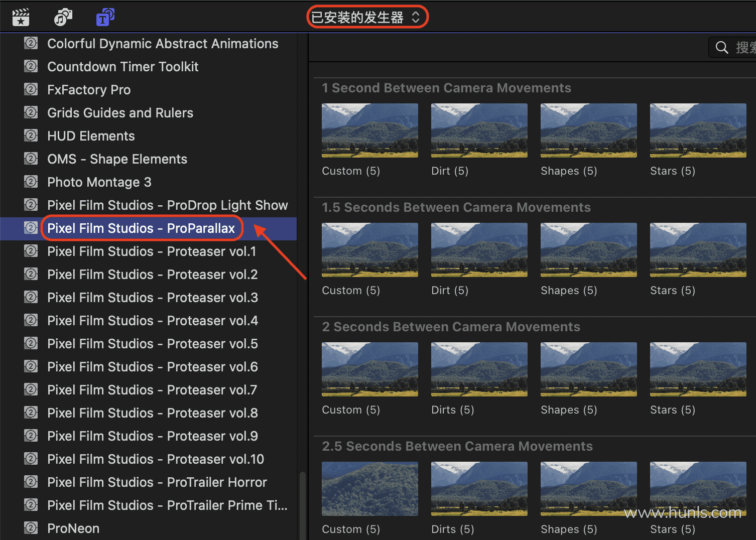Viewport: 756px width, 540px height.
Task: Select Dirt (5) thumbnail under 1 Second
Action: coord(479,130)
